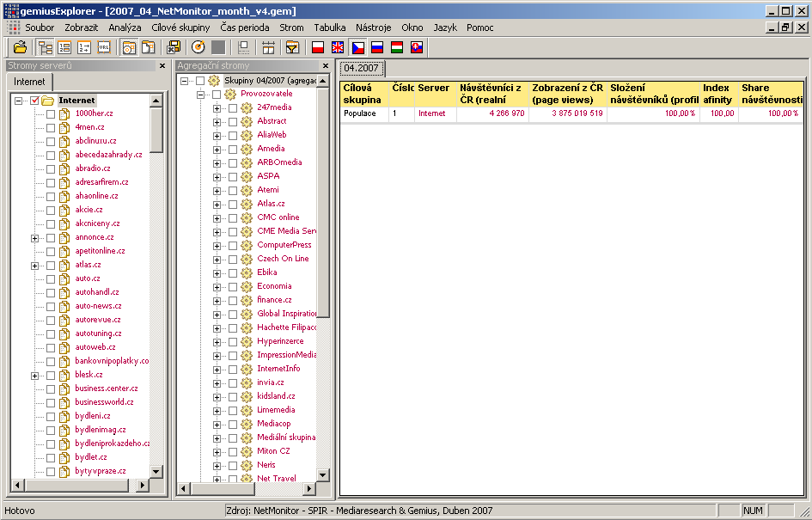Switch language with the Czech flag icon

pos(357,47)
